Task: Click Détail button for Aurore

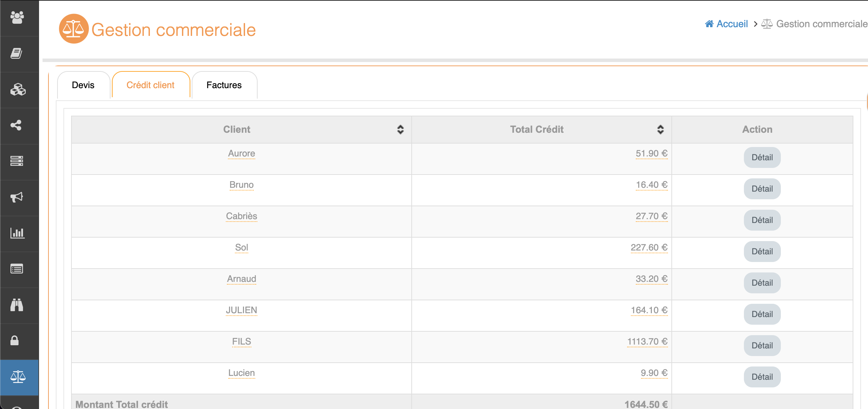Action: [762, 157]
